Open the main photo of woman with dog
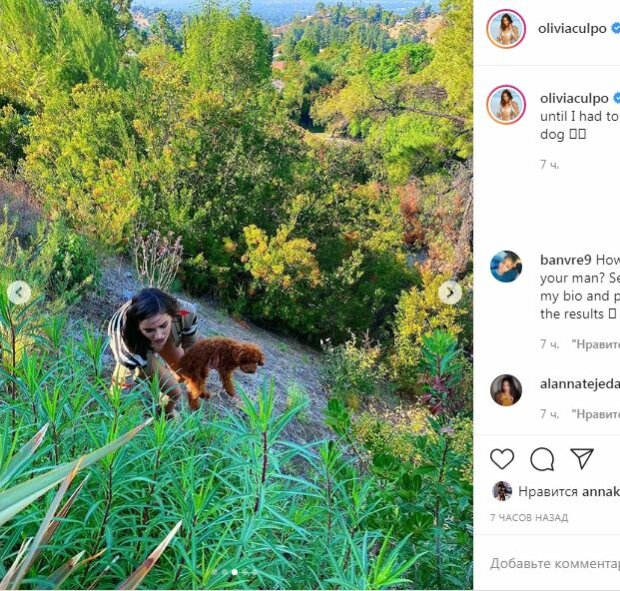This screenshot has height=591, width=620. coord(236,295)
